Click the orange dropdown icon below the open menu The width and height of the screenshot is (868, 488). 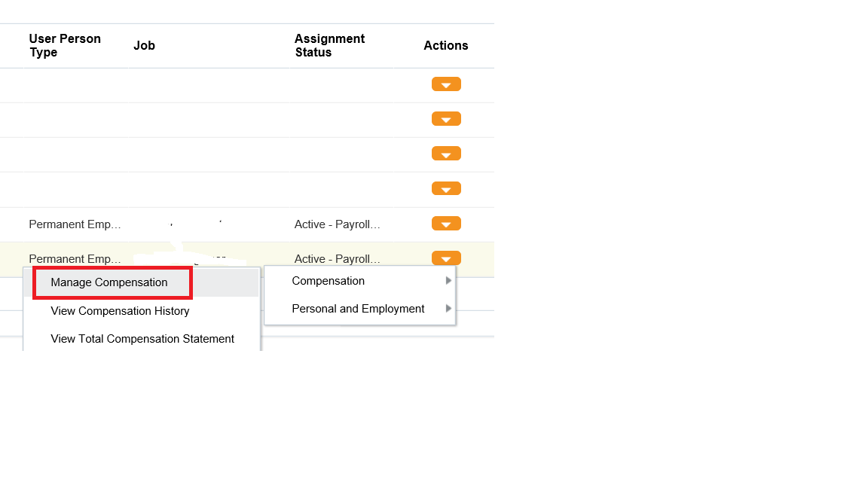click(446, 258)
